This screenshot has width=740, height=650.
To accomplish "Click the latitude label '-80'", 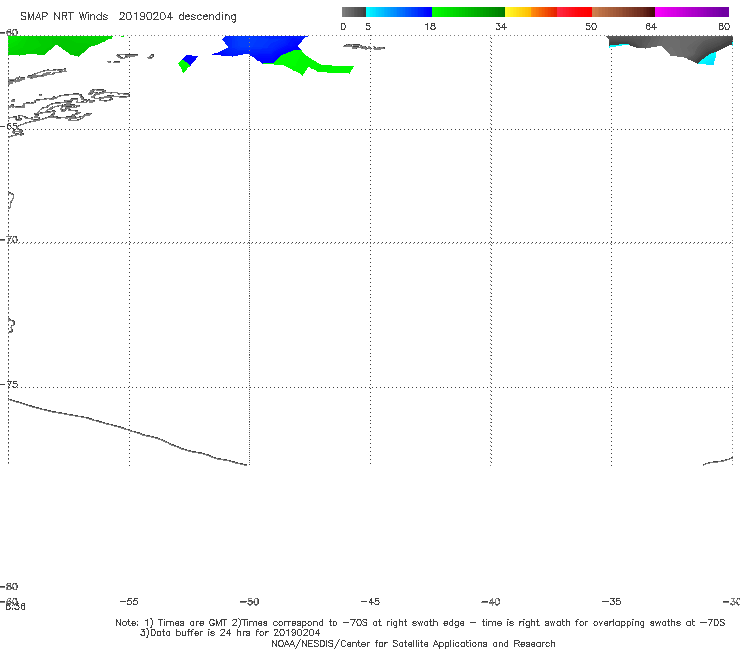I will click(x=9, y=586).
